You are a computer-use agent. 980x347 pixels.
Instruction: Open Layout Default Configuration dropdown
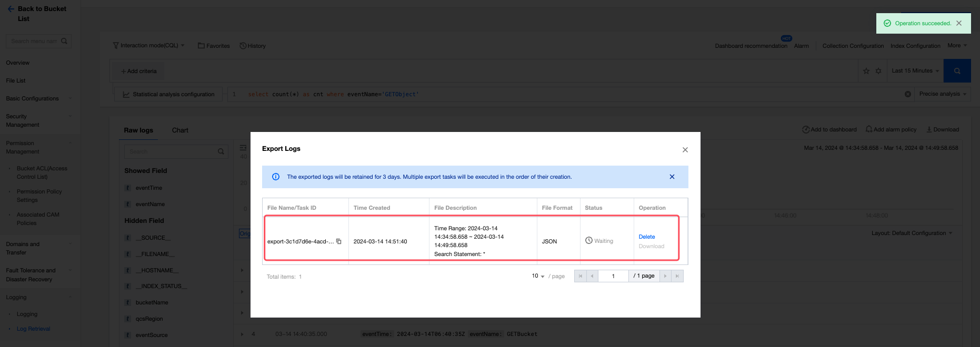tap(912, 233)
